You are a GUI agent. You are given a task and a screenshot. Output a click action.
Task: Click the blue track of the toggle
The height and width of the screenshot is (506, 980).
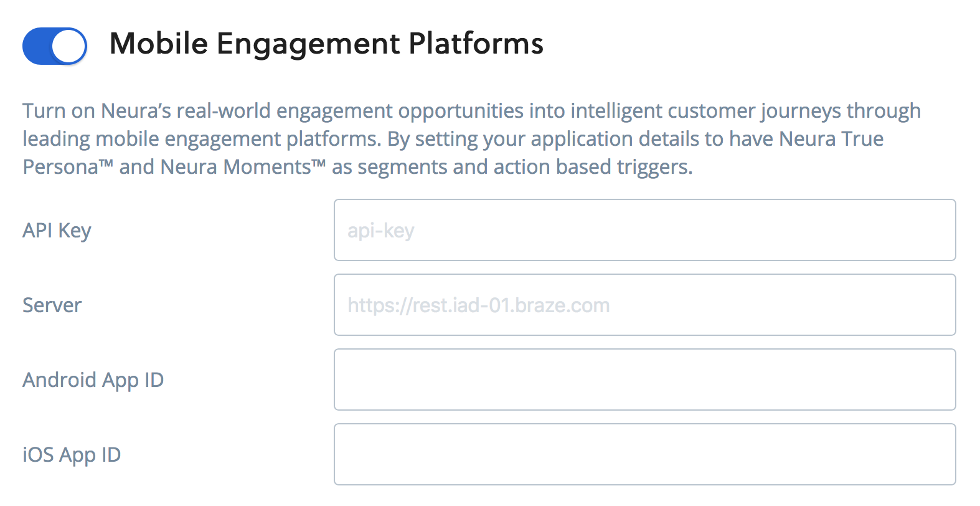(37, 45)
